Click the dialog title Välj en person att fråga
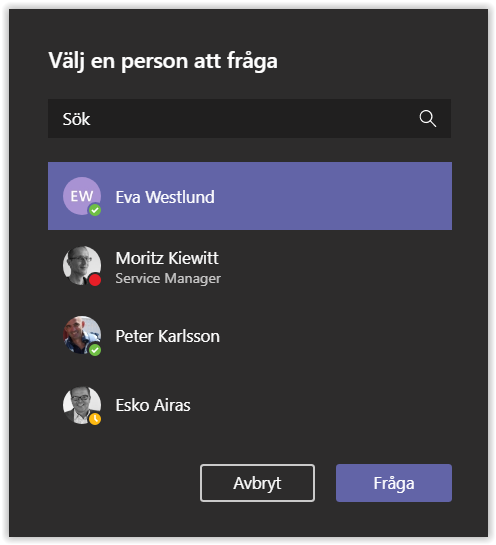The width and height of the screenshot is (496, 545). point(163,61)
